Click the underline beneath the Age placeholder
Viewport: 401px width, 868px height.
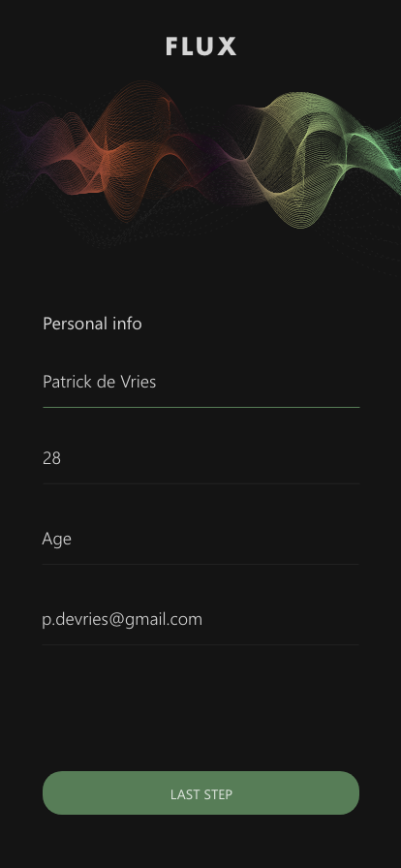click(200, 565)
